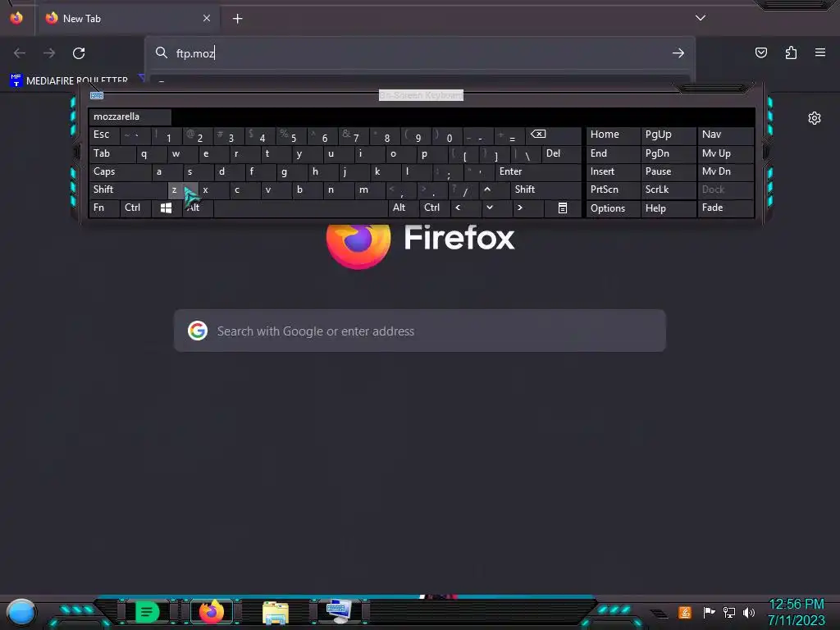Viewport: 840px width, 630px height.
Task: Tap the right arrow key
Action: pyautogui.click(x=527, y=208)
